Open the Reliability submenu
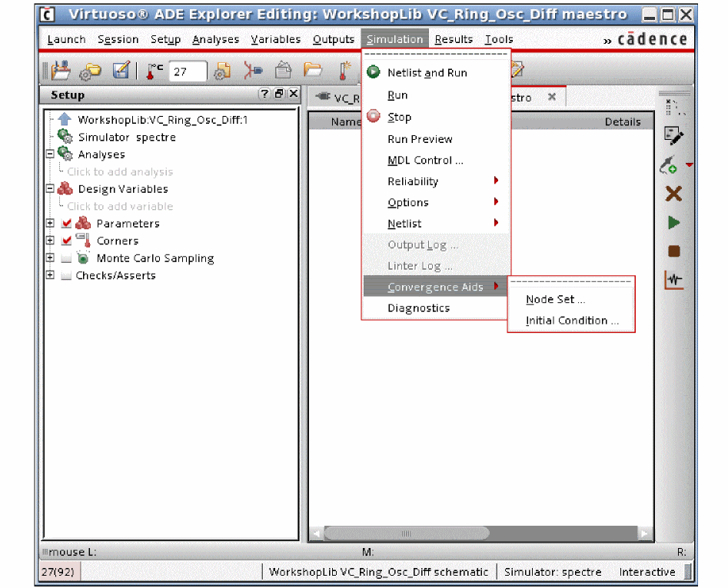Screen dimensions: 728x588 pos(436,181)
